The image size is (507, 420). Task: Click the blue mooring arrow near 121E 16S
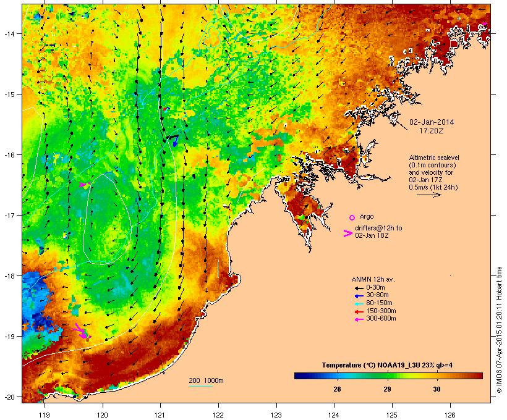[x=176, y=141]
